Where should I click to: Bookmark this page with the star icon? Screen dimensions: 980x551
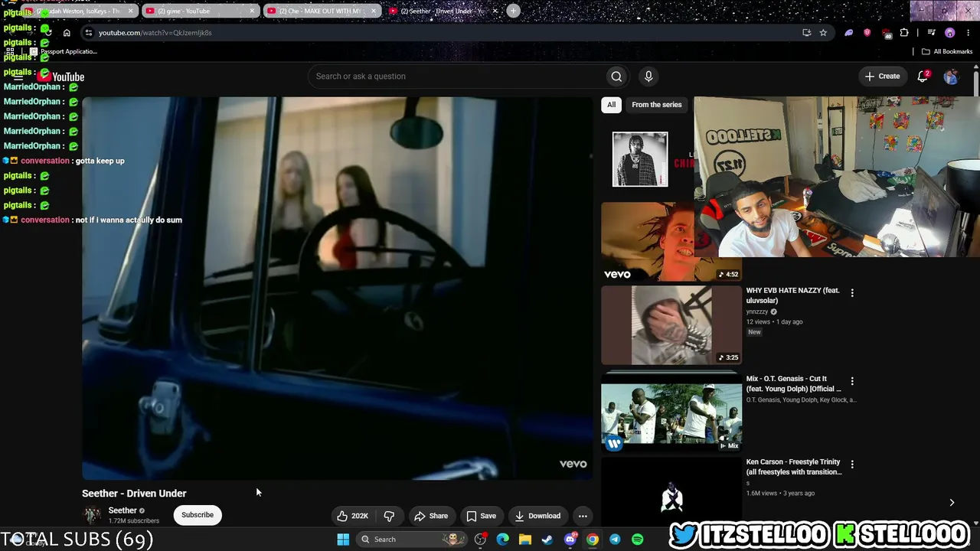pyautogui.click(x=823, y=33)
